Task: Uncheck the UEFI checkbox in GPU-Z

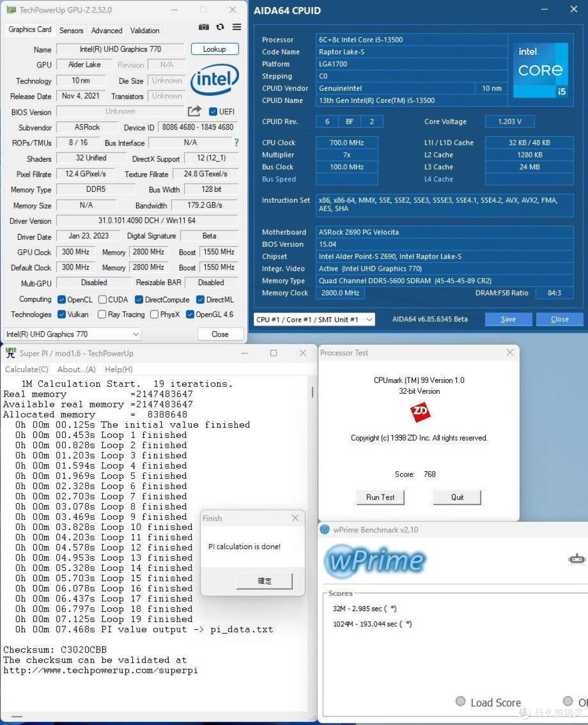Action: point(213,111)
